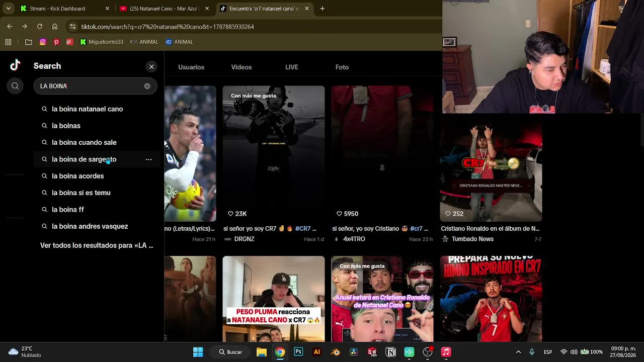Open OBS Studio from the taskbar
644x362 pixels.
coord(428,352)
